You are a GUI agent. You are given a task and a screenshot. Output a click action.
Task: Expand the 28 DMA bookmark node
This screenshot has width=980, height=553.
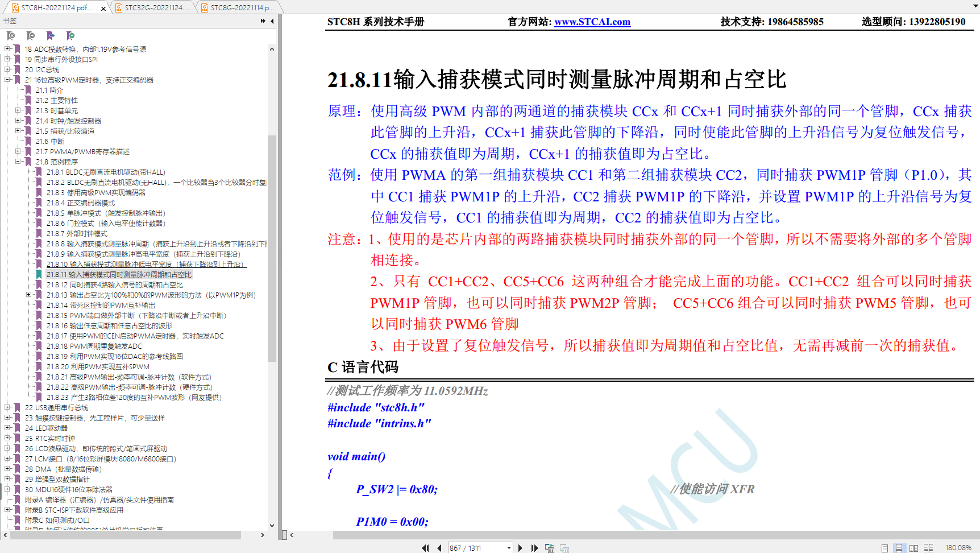point(7,469)
